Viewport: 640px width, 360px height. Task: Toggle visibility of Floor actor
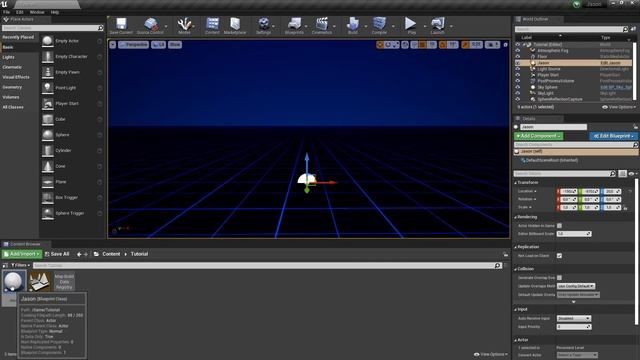[518, 57]
